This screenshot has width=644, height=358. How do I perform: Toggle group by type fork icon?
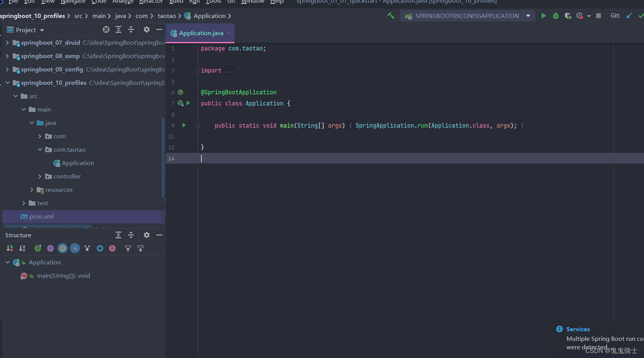(x=87, y=248)
